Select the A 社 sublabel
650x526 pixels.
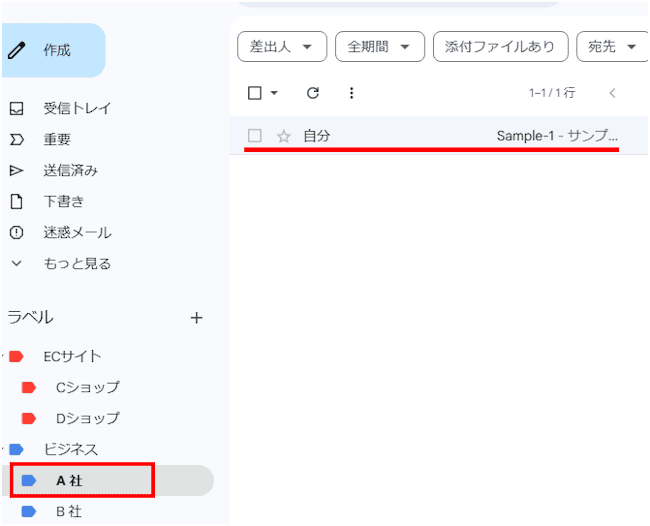click(x=69, y=481)
